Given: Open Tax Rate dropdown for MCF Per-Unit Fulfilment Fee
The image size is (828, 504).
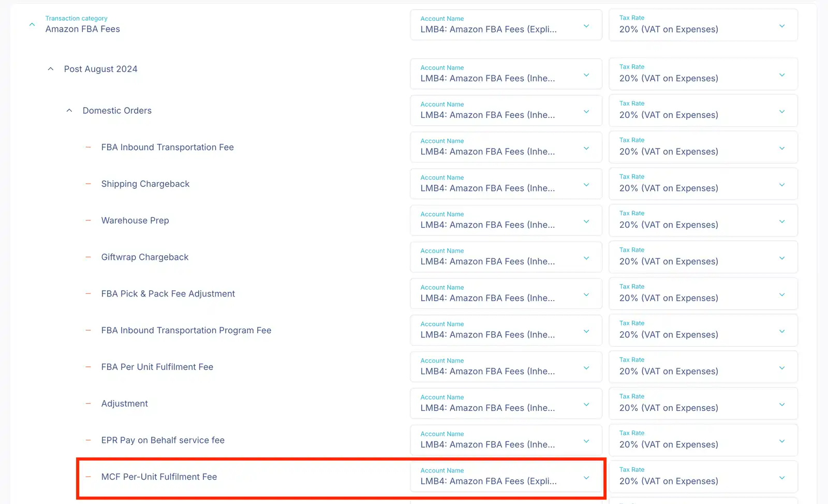Looking at the screenshot, I should click(703, 477).
